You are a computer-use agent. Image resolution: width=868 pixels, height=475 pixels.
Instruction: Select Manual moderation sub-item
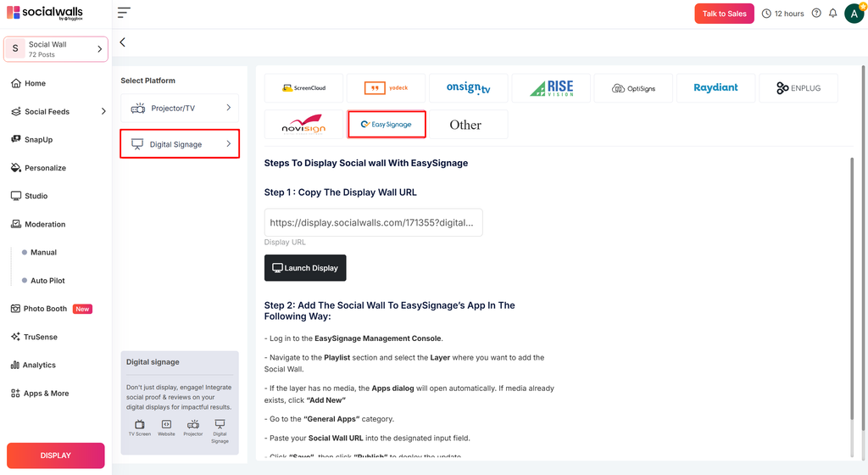click(43, 253)
